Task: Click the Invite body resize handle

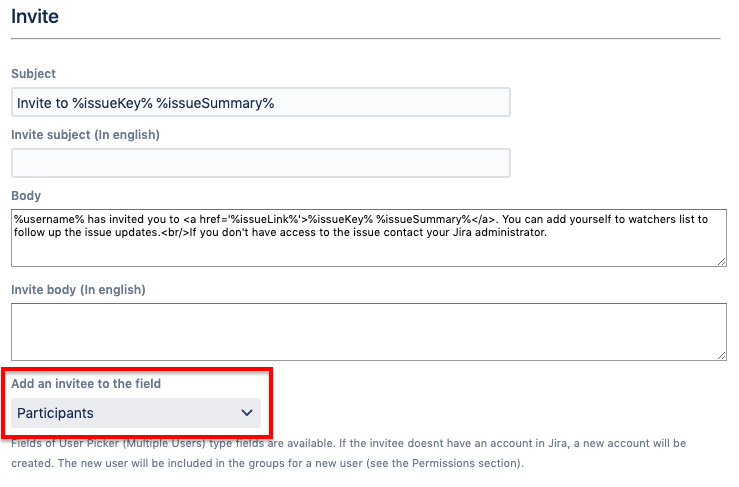Action: pyautogui.click(x=721, y=354)
